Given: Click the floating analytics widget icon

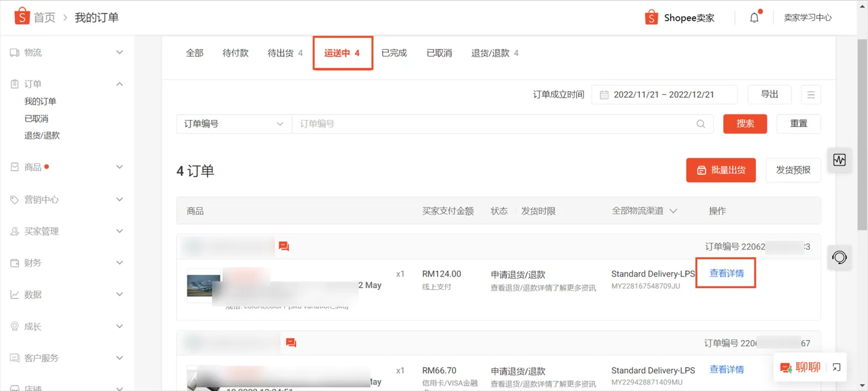Looking at the screenshot, I should point(839,159).
